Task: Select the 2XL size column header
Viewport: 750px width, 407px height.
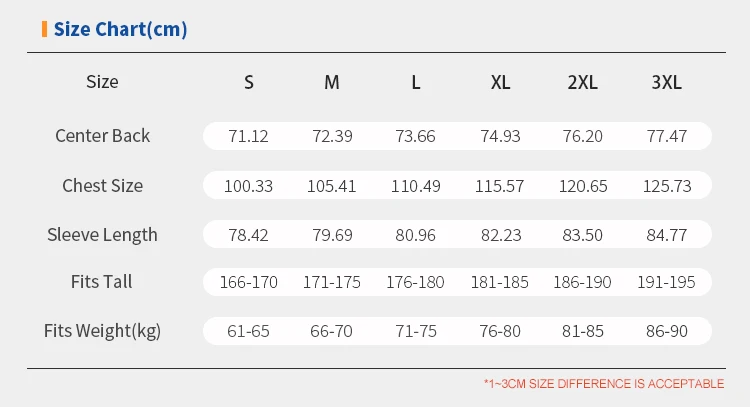Action: 582,82
